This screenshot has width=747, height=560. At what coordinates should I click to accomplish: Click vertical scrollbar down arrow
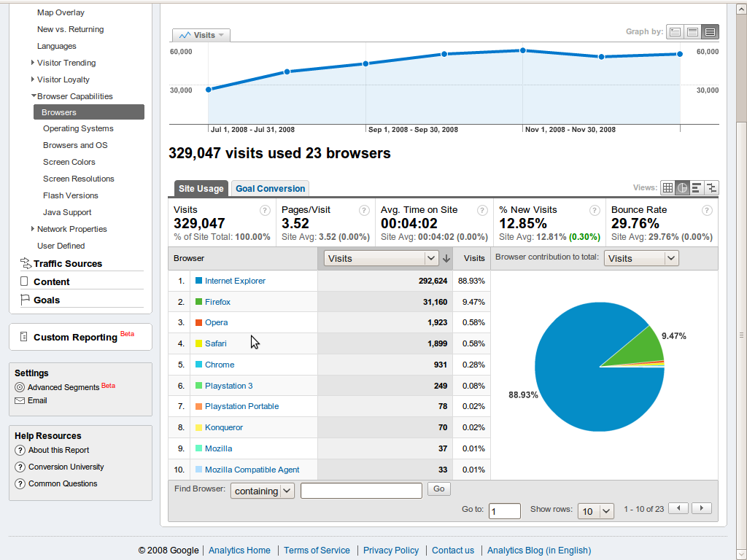tap(741, 554)
